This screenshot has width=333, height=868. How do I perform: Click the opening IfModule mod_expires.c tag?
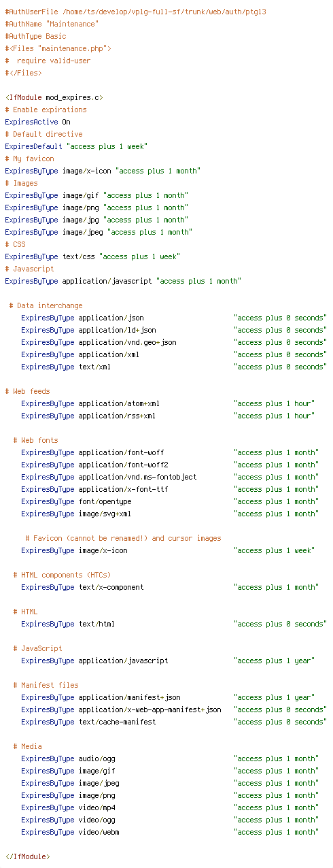click(x=54, y=98)
